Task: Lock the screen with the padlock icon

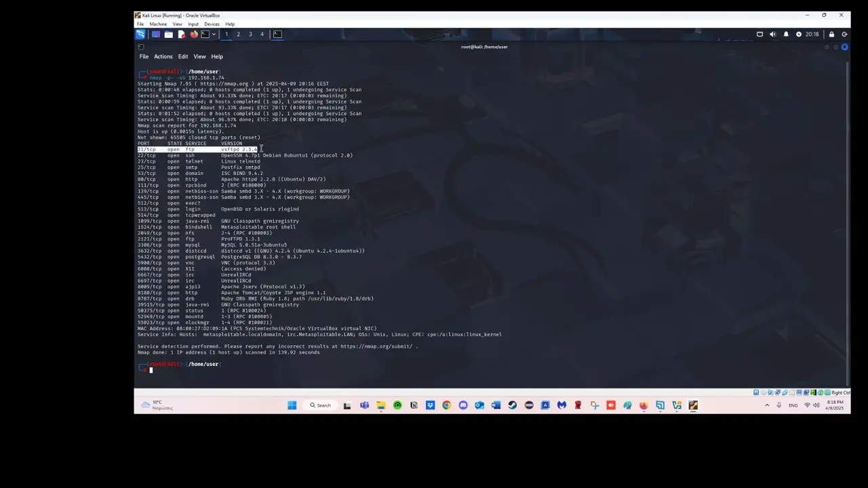Action: point(831,34)
